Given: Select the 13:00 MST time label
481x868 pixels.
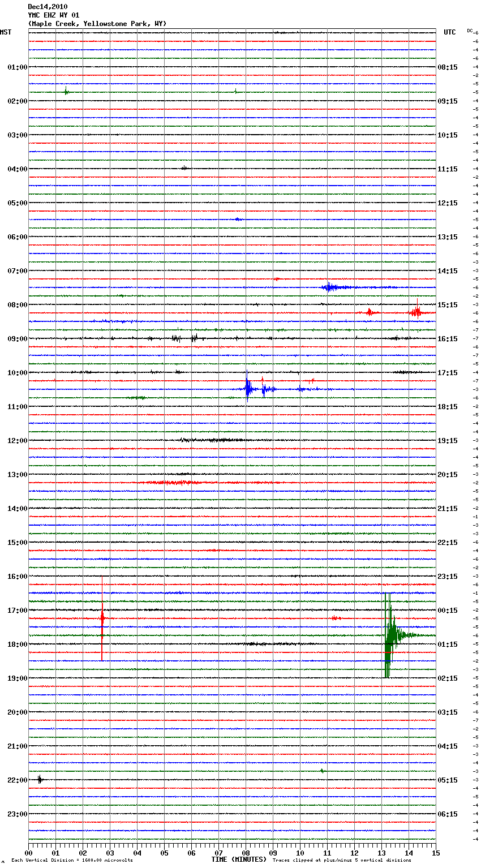Looking at the screenshot, I should coord(18,475).
